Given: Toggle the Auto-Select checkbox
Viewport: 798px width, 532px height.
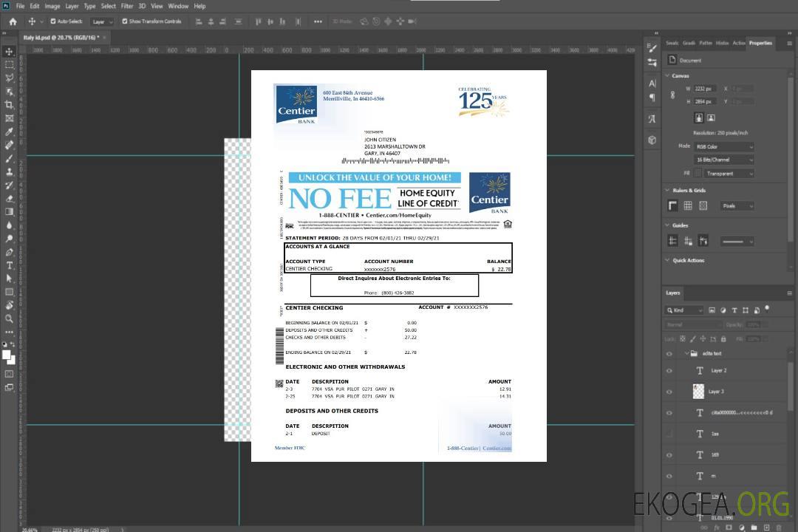Looking at the screenshot, I should click(53, 21).
